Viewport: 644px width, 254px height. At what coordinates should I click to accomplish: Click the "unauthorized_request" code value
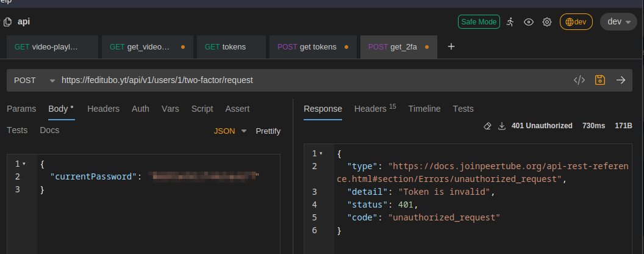point(444,217)
